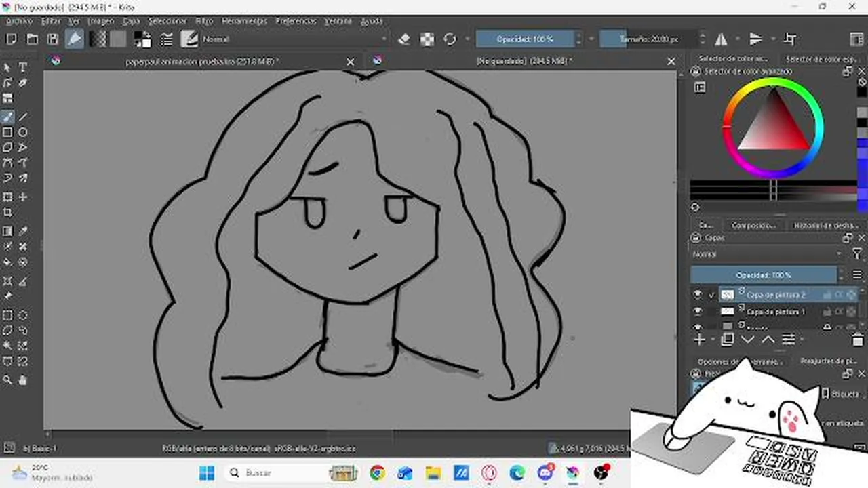The width and height of the screenshot is (868, 488).
Task: Save the document with the floppy icon
Action: coord(52,39)
